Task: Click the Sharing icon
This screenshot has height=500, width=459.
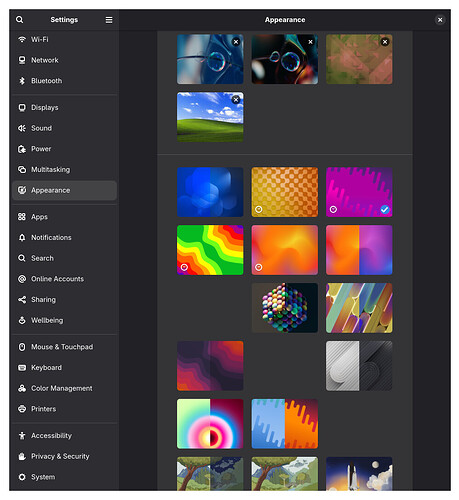Action: pyautogui.click(x=22, y=299)
